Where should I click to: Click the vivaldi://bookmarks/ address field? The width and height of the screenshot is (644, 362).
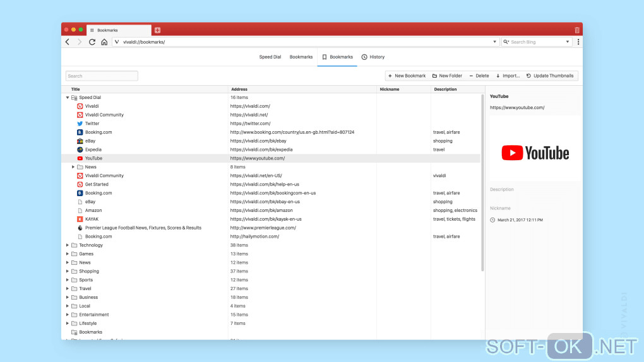(306, 42)
